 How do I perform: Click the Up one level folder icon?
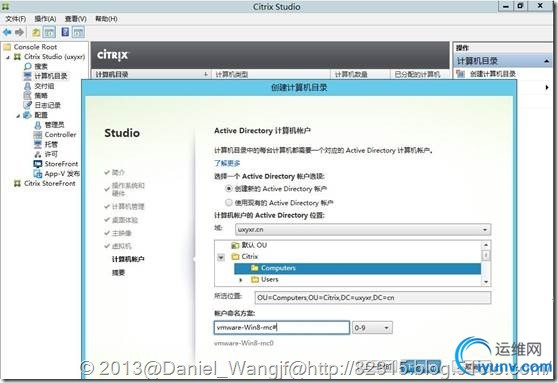point(36,32)
